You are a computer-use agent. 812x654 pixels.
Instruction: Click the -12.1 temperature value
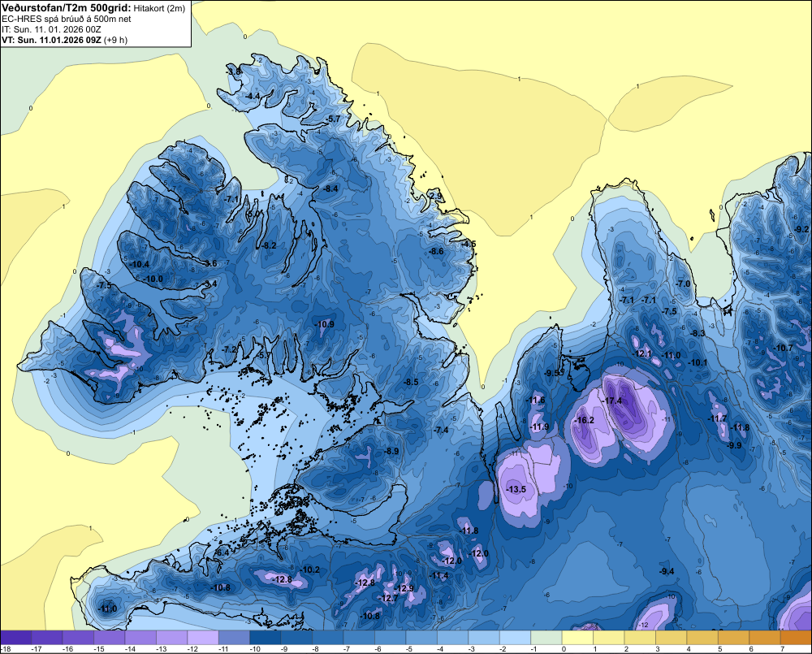pos(642,353)
